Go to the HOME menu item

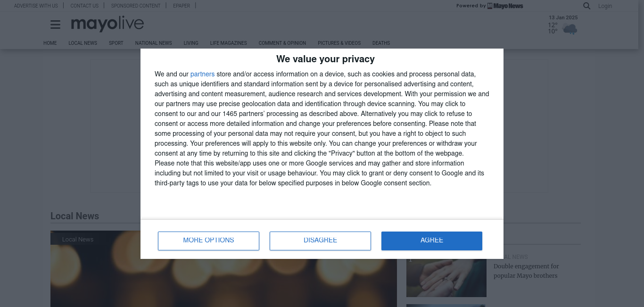click(x=50, y=43)
